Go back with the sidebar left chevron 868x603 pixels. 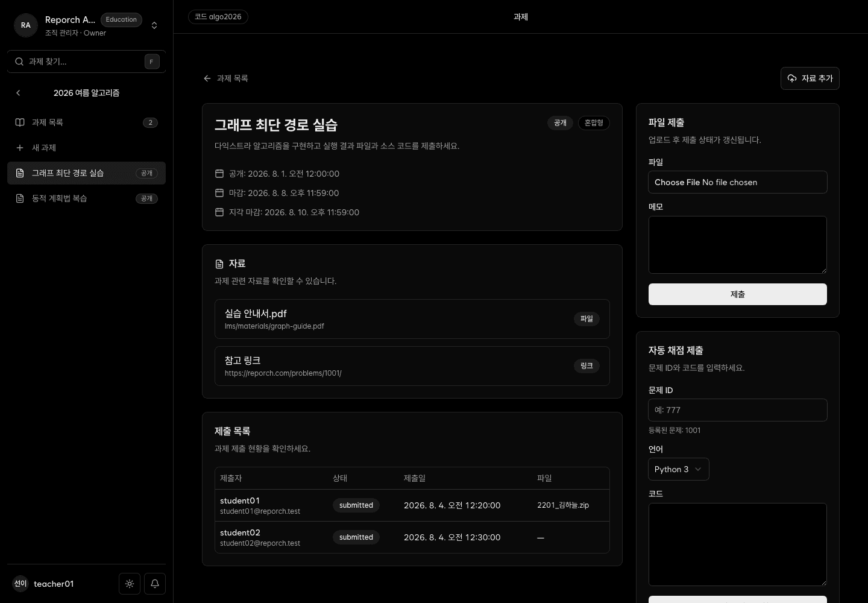pos(18,93)
